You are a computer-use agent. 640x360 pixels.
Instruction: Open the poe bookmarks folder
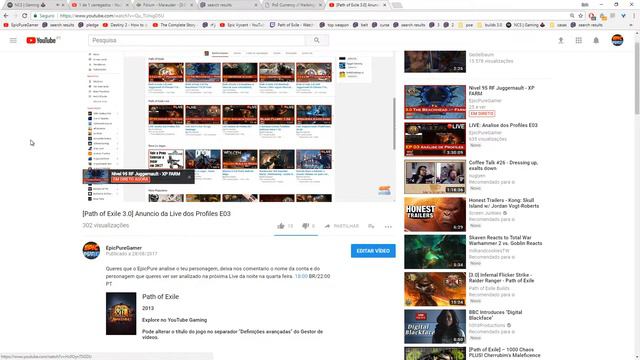click(466, 25)
